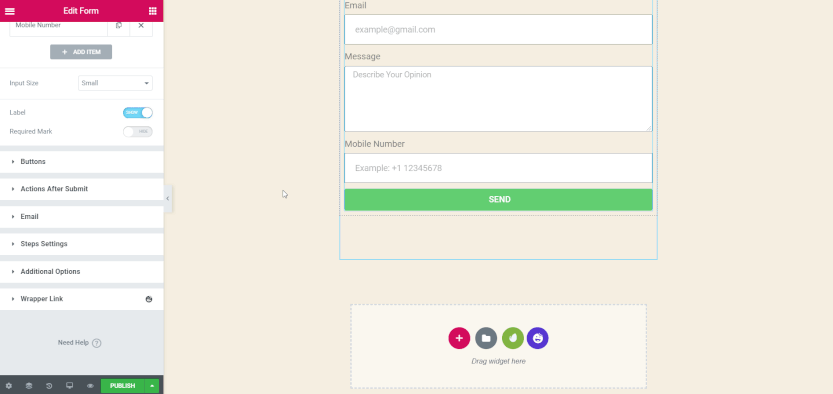Click the Email field label in form
Image resolution: width=833 pixels, height=394 pixels.
click(x=355, y=5)
